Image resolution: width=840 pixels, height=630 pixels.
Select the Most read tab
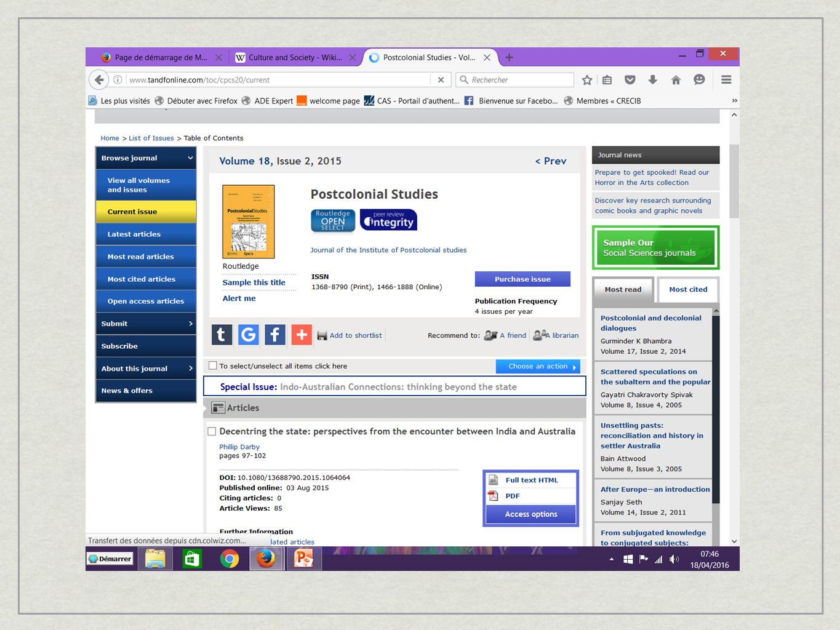[x=623, y=290]
